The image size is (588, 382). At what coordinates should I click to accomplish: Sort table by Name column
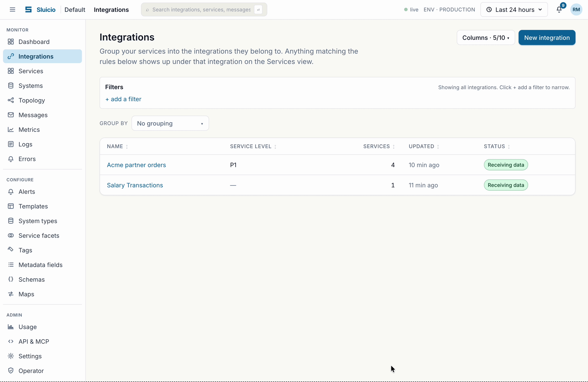coord(117,146)
